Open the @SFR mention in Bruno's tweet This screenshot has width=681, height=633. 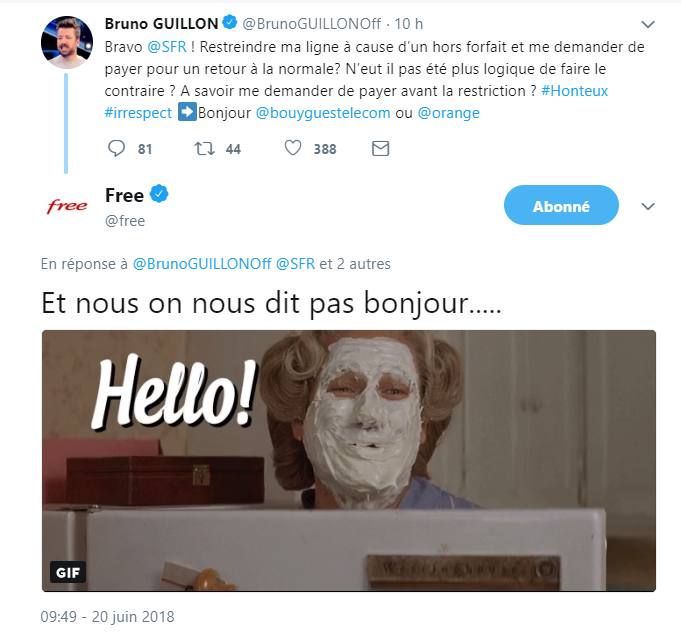point(167,46)
